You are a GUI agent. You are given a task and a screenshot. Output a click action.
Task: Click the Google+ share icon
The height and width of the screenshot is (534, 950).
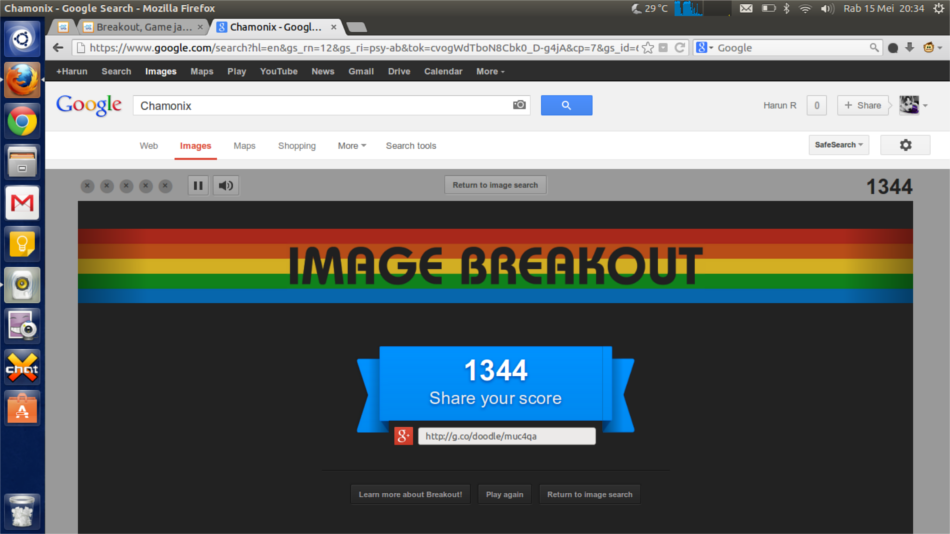404,436
